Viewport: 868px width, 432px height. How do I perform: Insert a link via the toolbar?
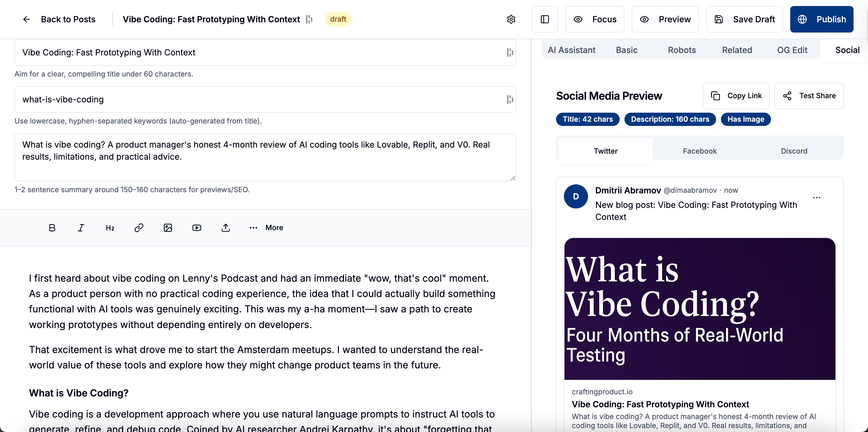tap(139, 228)
